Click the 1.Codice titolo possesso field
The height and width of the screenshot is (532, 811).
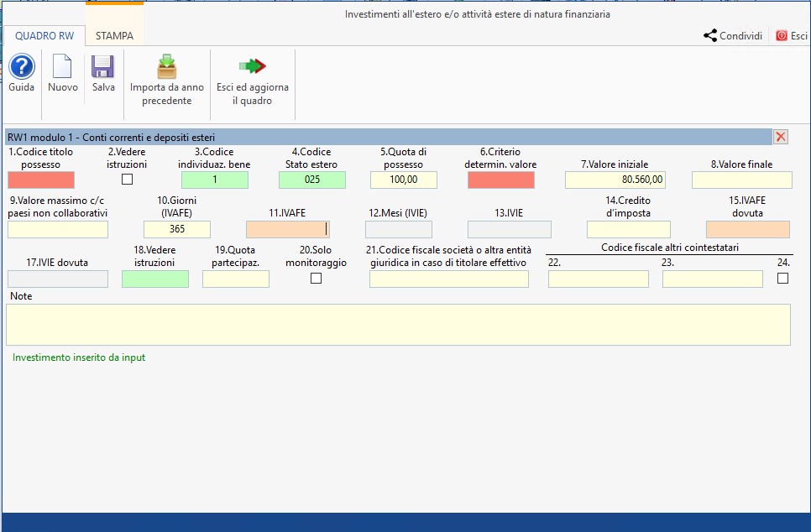[41, 180]
